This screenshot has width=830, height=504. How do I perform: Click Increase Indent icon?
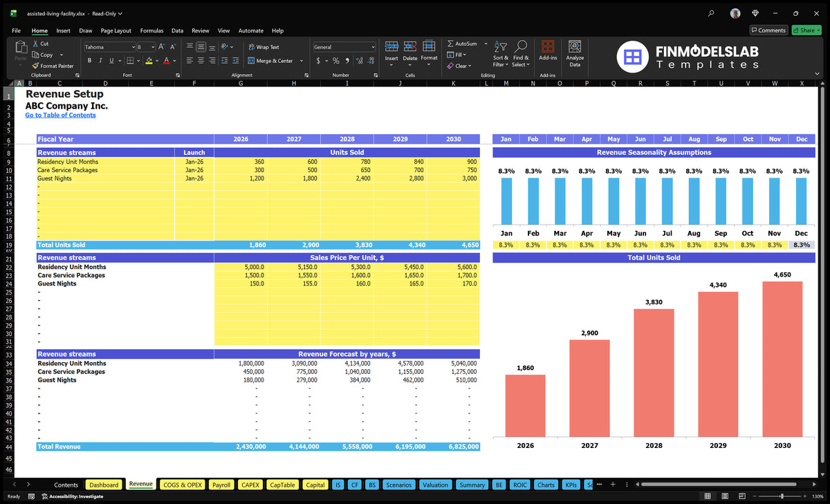coord(234,61)
